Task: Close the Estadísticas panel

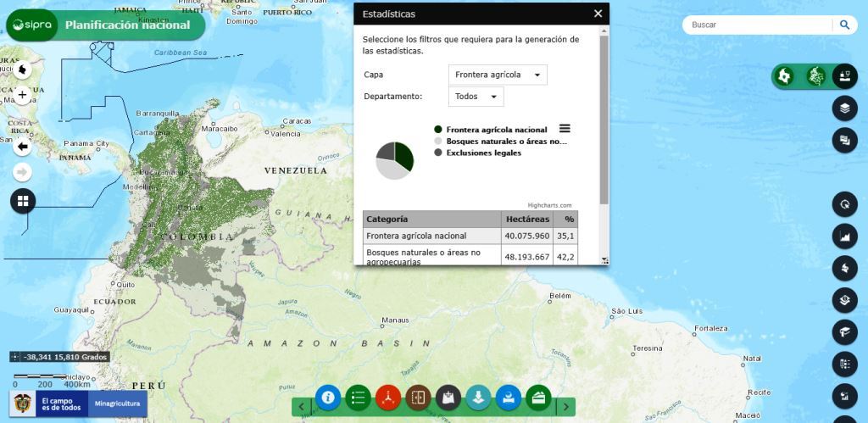Action: pyautogui.click(x=598, y=14)
